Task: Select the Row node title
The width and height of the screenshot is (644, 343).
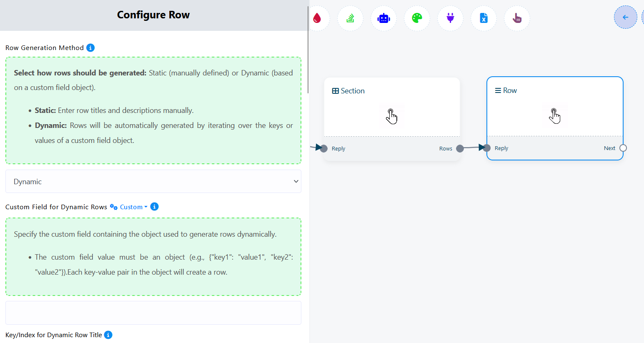Action: (509, 90)
